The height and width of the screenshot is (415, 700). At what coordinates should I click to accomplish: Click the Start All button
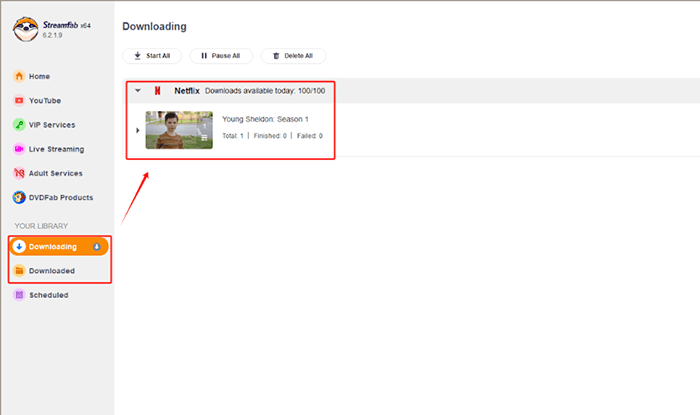[152, 56]
